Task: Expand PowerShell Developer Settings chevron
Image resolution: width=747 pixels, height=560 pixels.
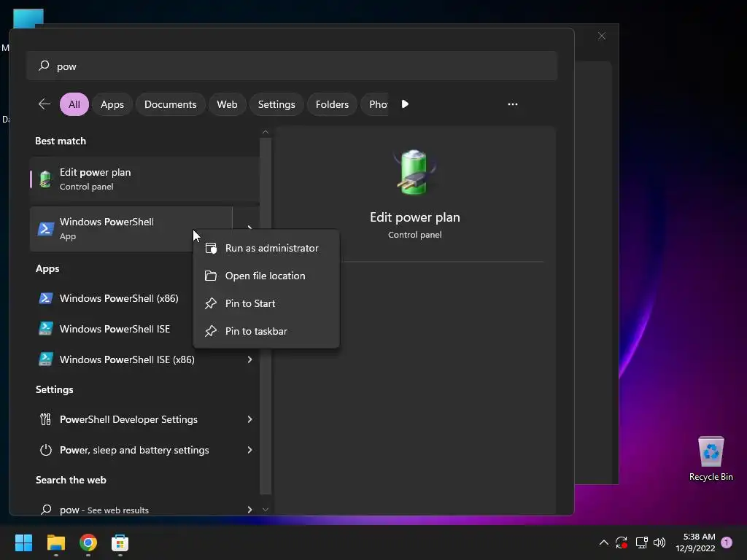Action: 249,419
